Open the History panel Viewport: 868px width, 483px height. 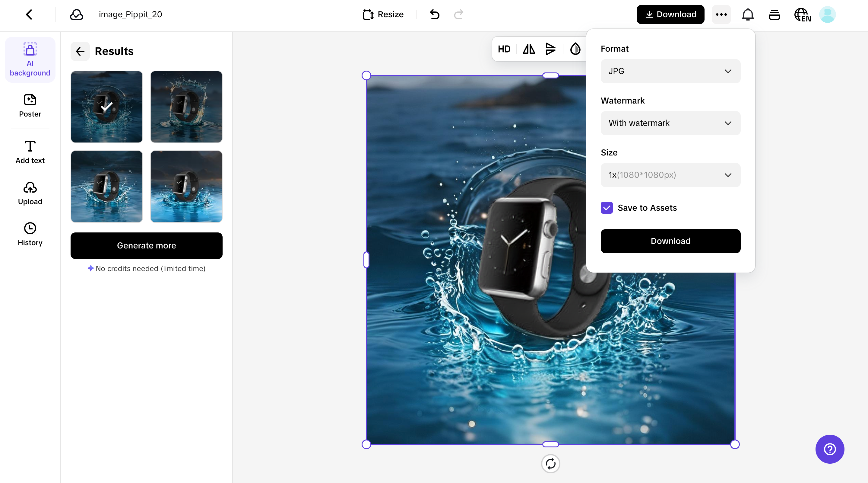click(30, 235)
